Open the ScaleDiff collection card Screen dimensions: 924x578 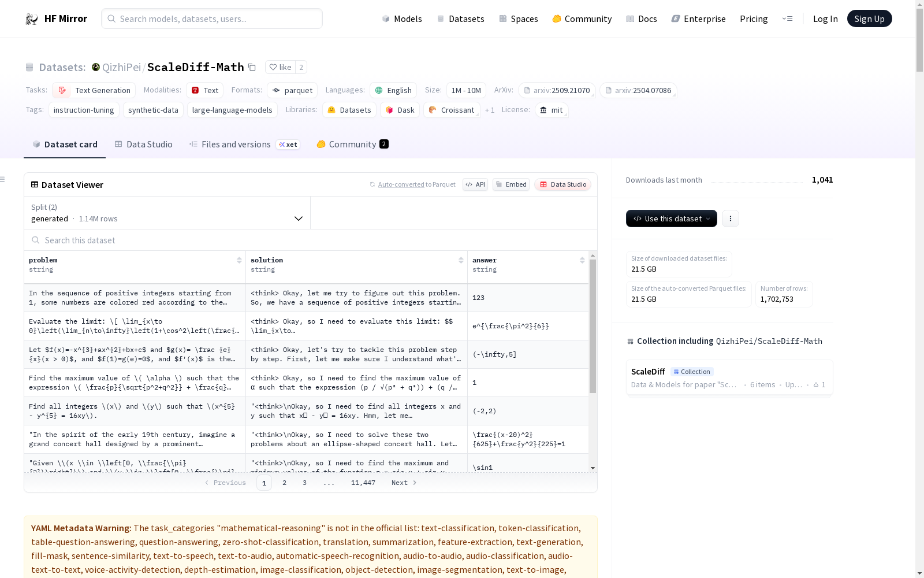[729, 377]
